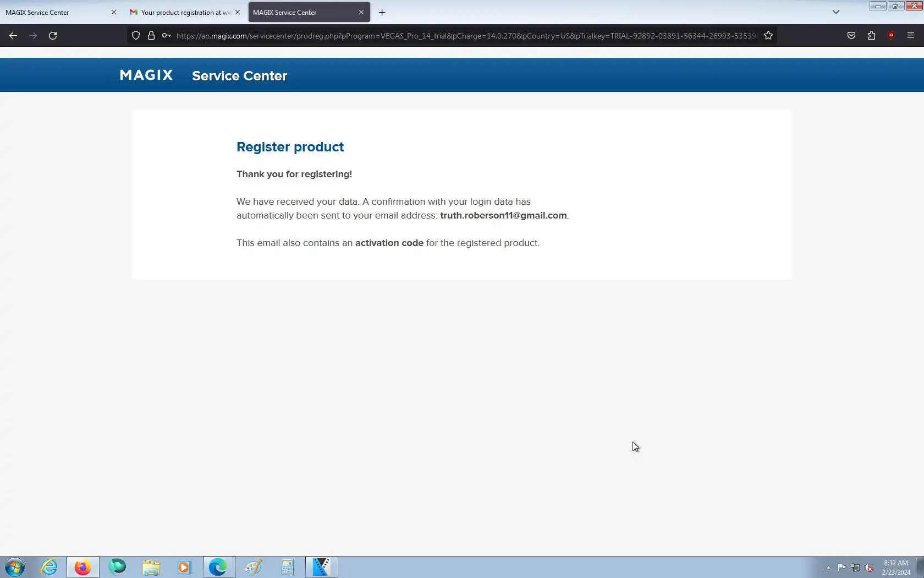
Task: Open Microsoft Edge from taskbar
Action: point(218,567)
